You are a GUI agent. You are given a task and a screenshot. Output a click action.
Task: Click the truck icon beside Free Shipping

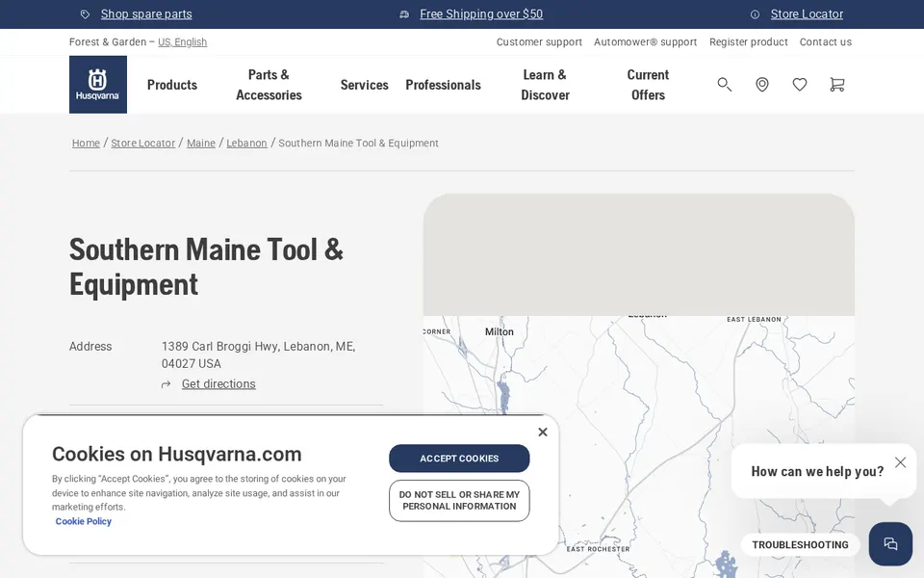coord(404,14)
